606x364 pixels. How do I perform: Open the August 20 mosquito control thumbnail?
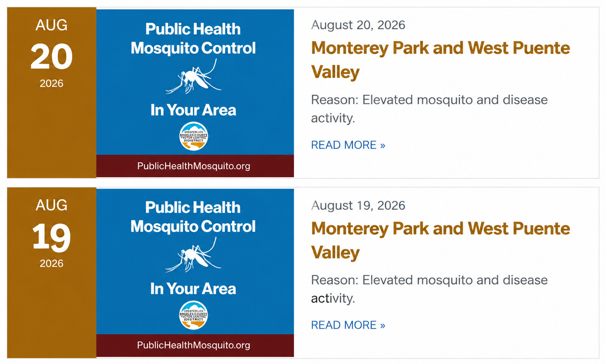pyautogui.click(x=195, y=93)
